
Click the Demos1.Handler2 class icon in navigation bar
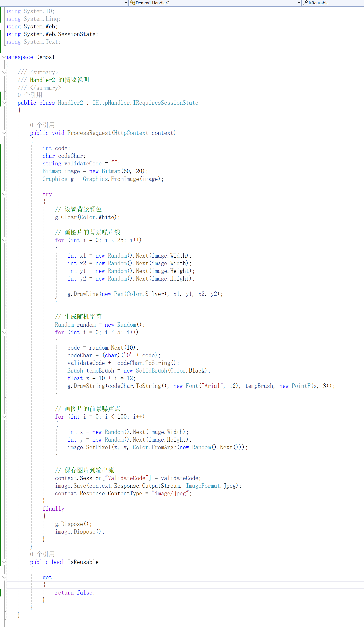(x=132, y=3)
